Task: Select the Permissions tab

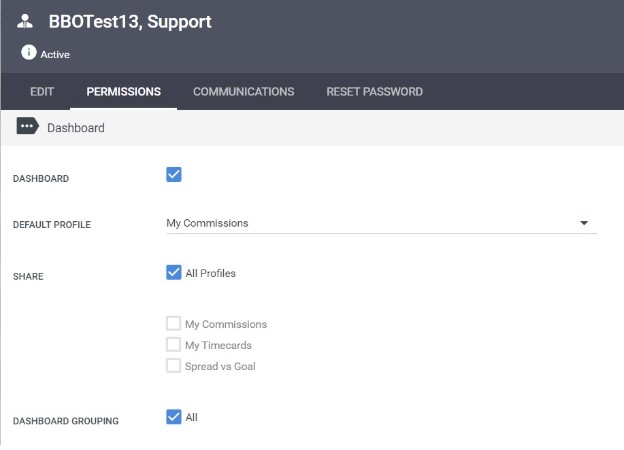Action: 123,92
